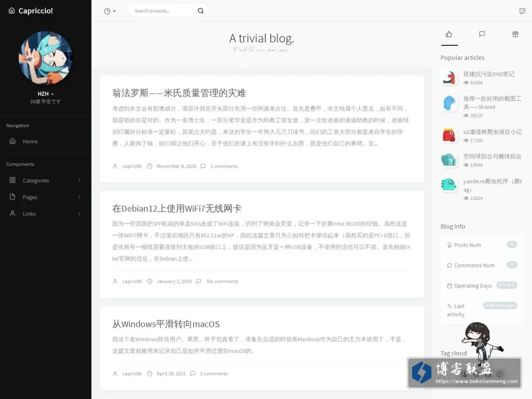Open the article 翁法罗斯——米氏质量管理的灾难
The image size is (532, 399).
click(x=179, y=93)
